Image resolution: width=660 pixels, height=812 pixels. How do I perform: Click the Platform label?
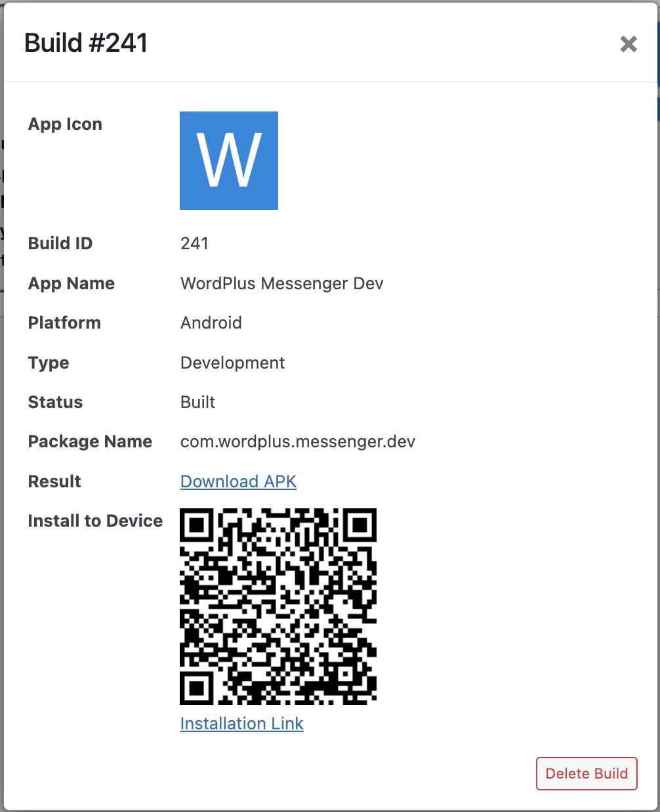[x=64, y=323]
